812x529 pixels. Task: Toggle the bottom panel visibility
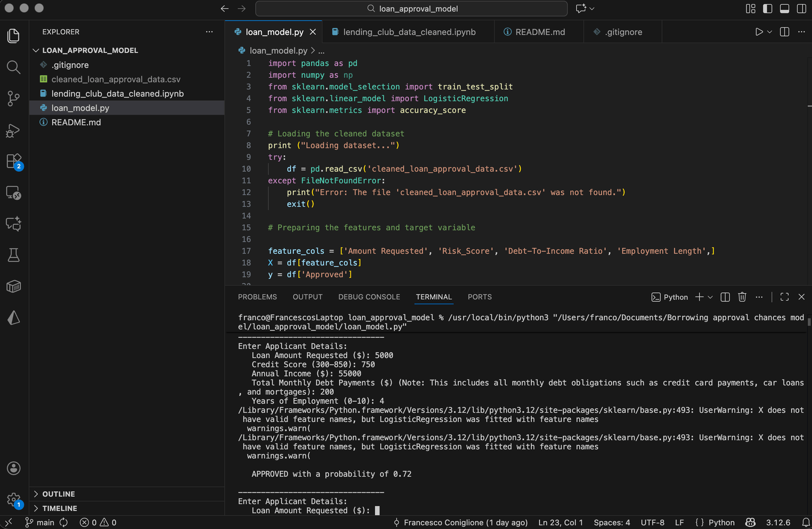click(x=785, y=8)
